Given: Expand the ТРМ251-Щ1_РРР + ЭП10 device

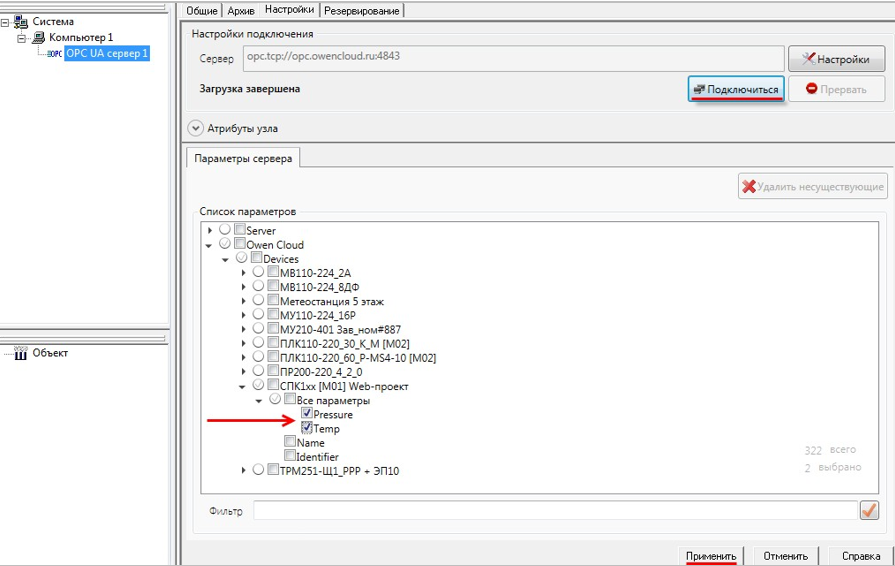Looking at the screenshot, I should (243, 470).
